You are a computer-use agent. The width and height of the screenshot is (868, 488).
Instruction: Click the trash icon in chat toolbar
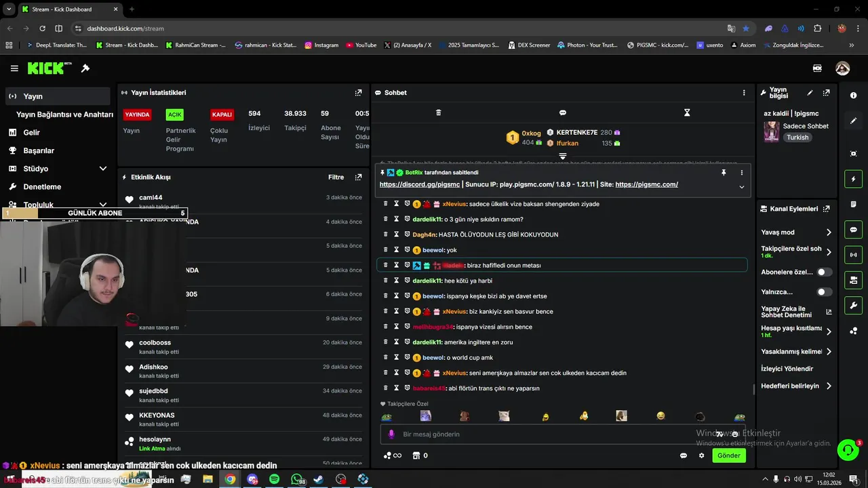[438, 113]
